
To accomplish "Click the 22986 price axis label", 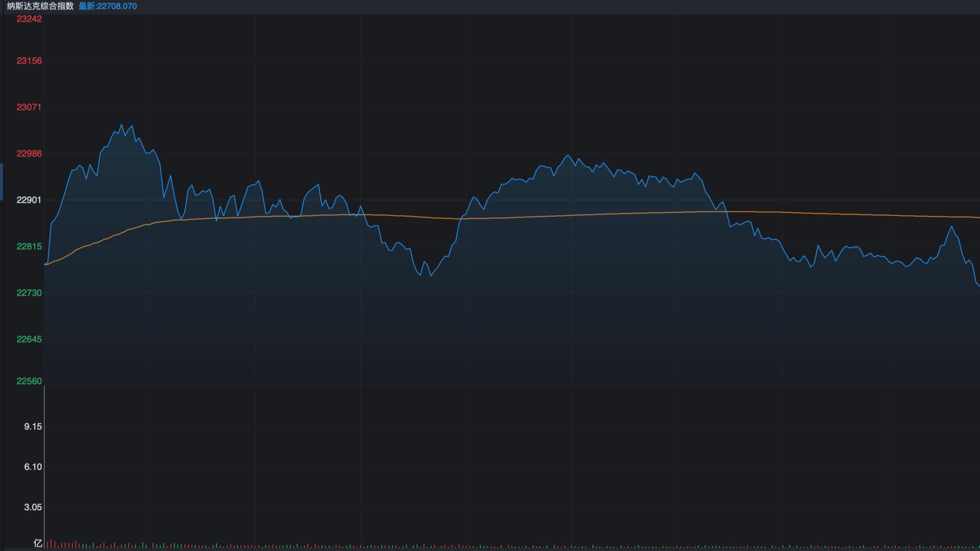I will coord(29,154).
